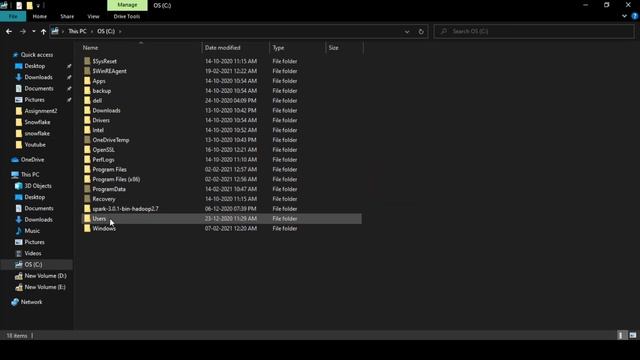Open the Share ribbon tab

coord(67,16)
